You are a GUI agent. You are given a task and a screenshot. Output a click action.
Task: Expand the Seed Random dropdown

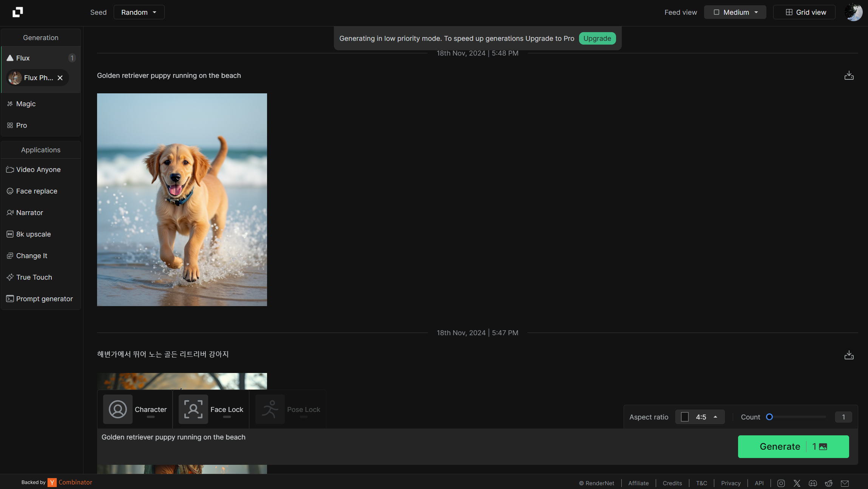139,12
